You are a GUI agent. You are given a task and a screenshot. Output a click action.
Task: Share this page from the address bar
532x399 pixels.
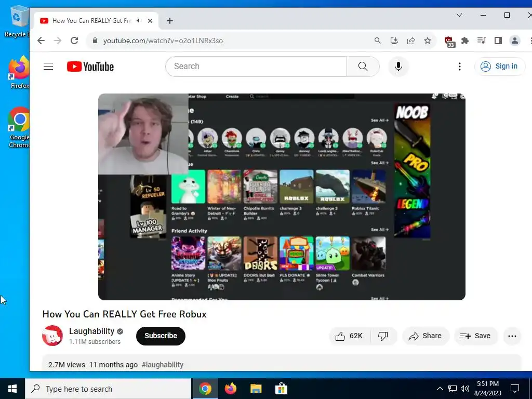pyautogui.click(x=411, y=41)
